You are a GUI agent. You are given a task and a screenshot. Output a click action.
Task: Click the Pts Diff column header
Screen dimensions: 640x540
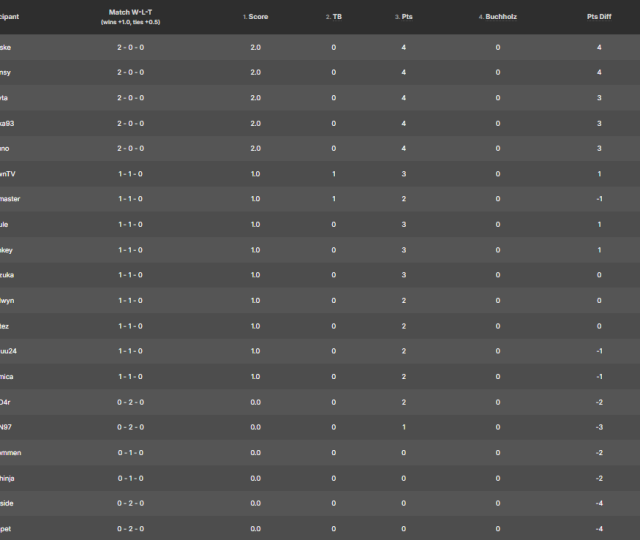point(600,17)
